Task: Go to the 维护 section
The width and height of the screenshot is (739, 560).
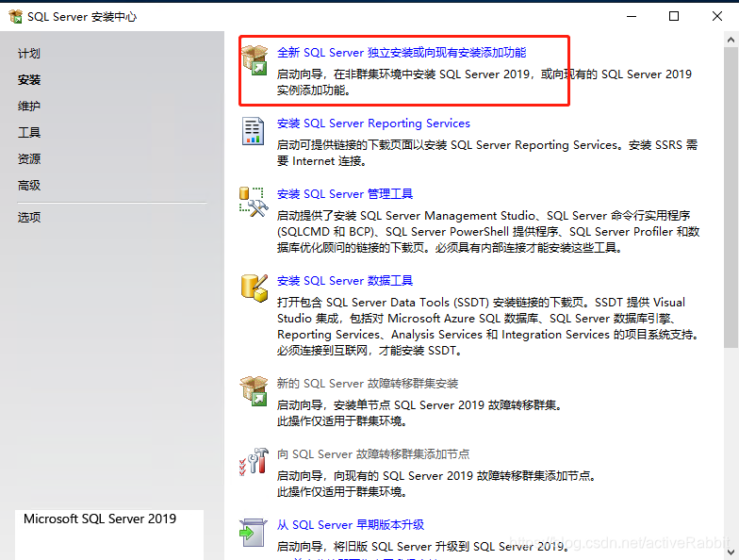Action: pos(29,106)
